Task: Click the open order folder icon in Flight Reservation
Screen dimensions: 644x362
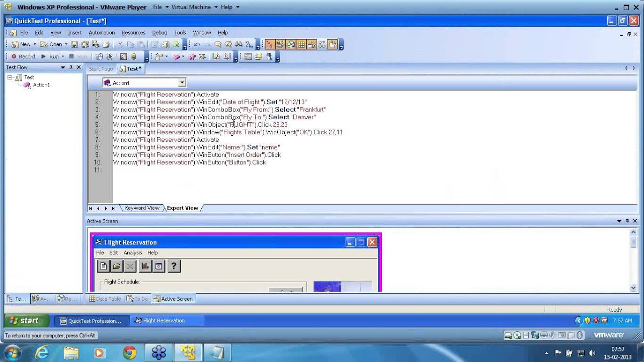Action: [x=117, y=266]
